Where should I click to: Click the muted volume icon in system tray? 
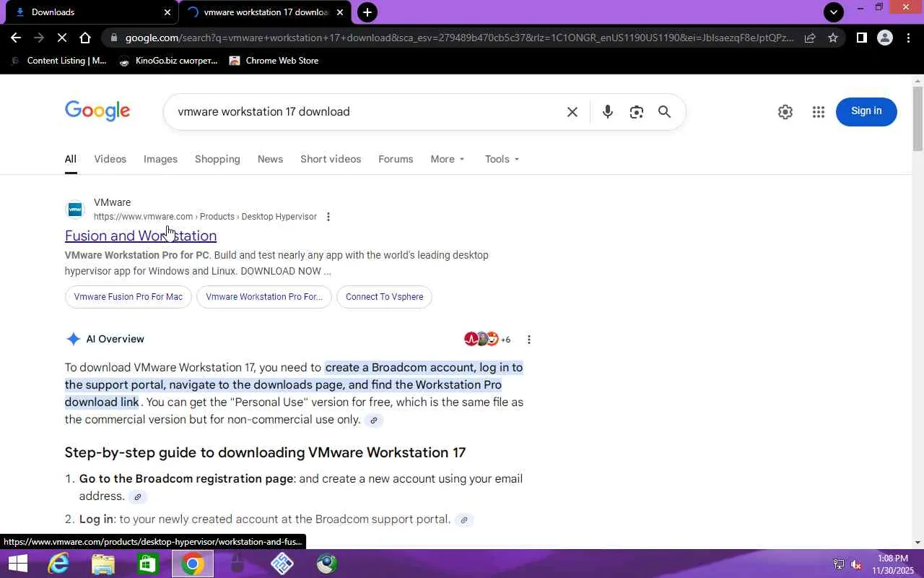coord(856,564)
